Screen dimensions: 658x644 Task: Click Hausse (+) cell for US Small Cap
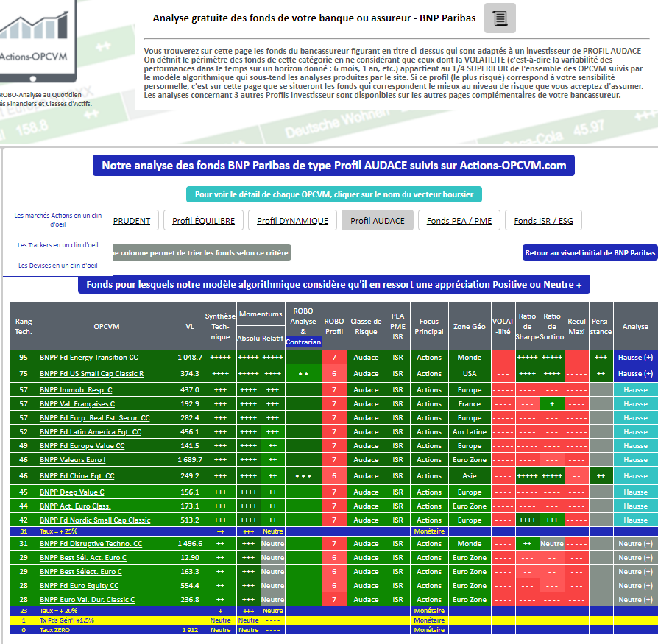pyautogui.click(x=635, y=373)
